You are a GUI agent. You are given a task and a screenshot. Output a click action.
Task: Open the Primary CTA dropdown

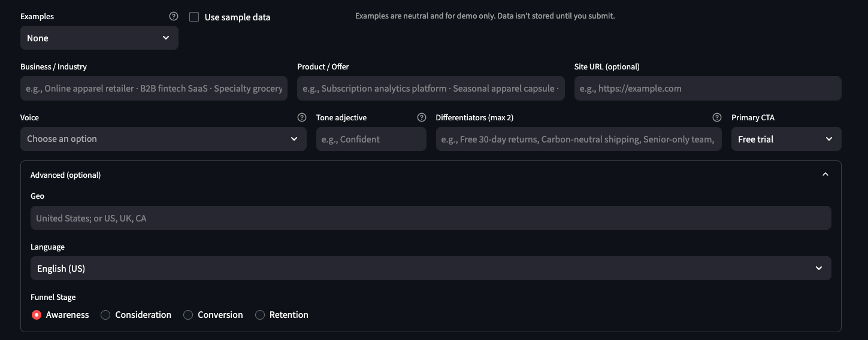[786, 139]
